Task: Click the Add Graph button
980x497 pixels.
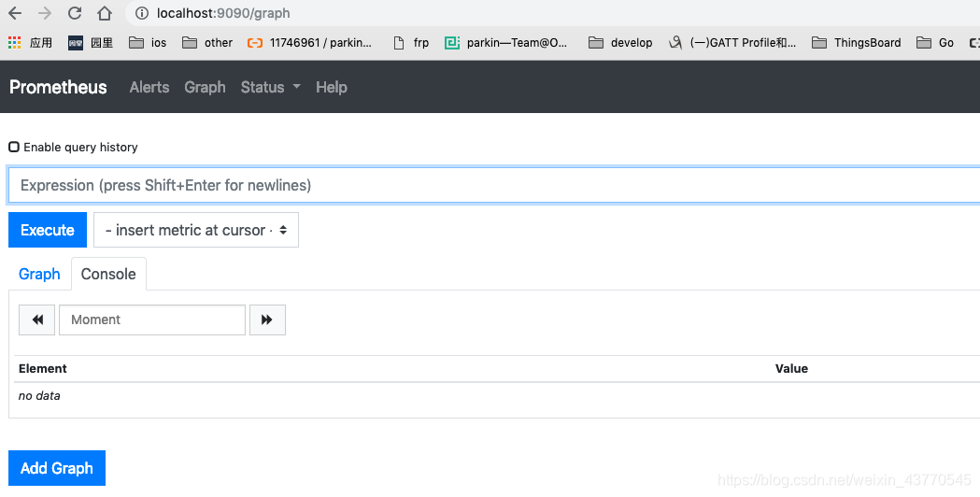Action: pos(57,468)
